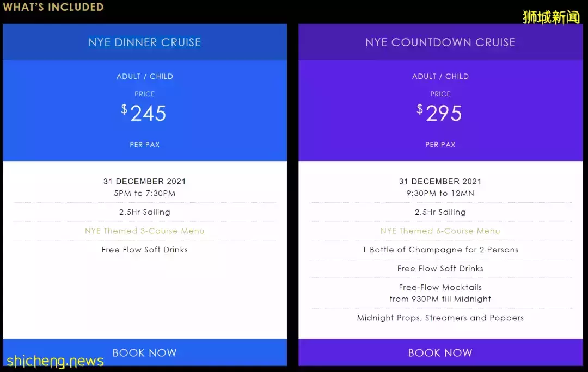Image resolution: width=588 pixels, height=372 pixels.
Task: Click 2.5Hr Sailing in the dinner cruise card
Action: pos(145,212)
